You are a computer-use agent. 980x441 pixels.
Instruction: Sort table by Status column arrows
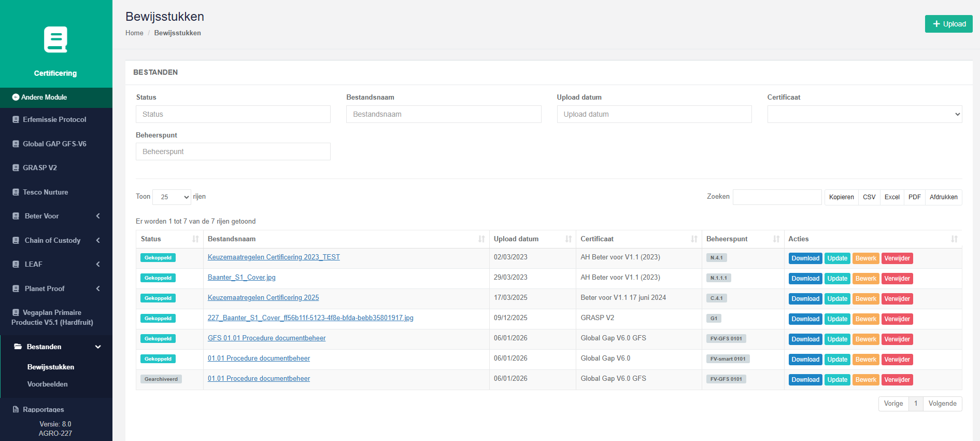pos(195,239)
